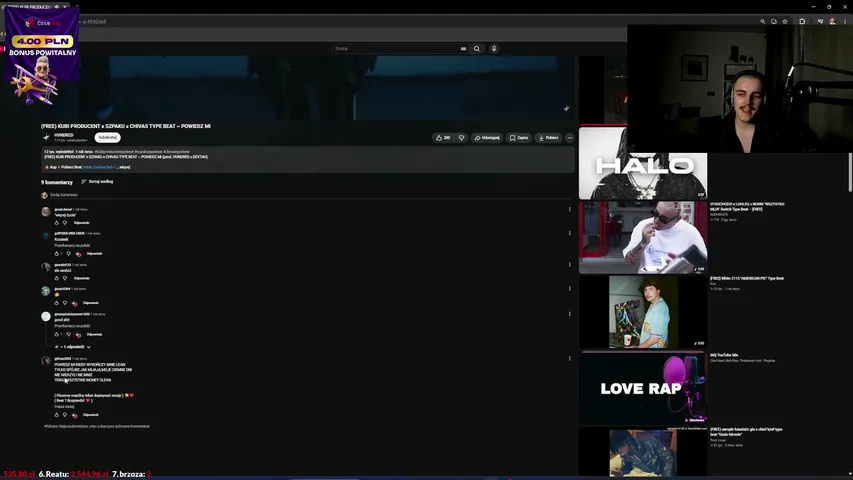Screen dimensions: 853x480
Task: Dislike the 'POWIEDZ MI KIEDY' lyrics comment
Action: (65, 415)
